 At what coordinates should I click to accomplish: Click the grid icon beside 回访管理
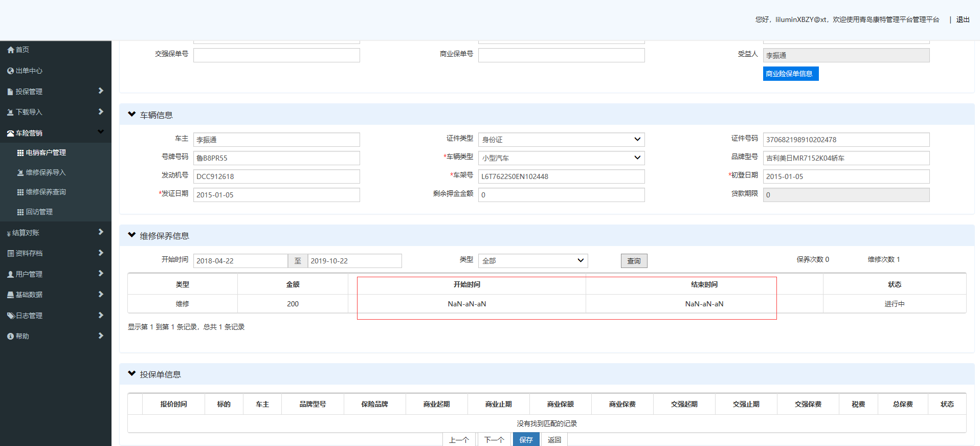20,212
